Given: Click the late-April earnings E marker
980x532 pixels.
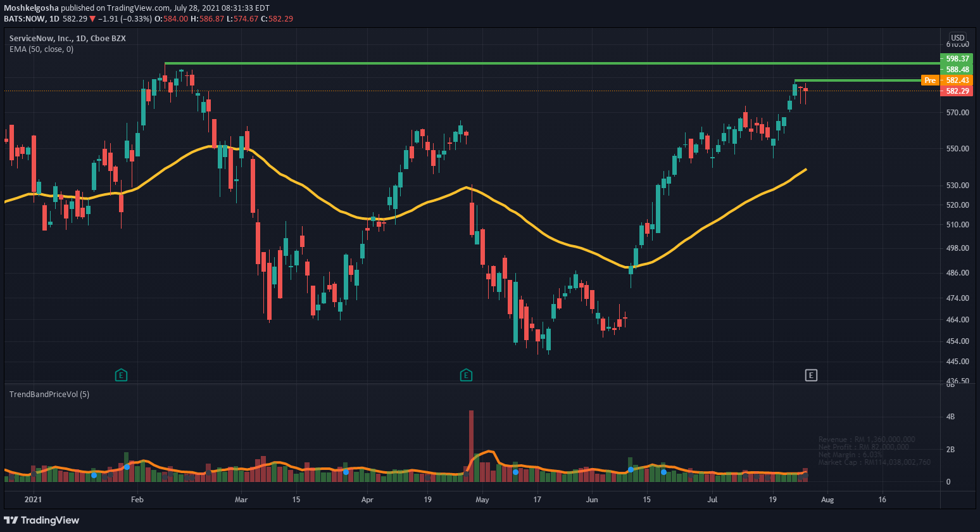Looking at the screenshot, I should (466, 376).
